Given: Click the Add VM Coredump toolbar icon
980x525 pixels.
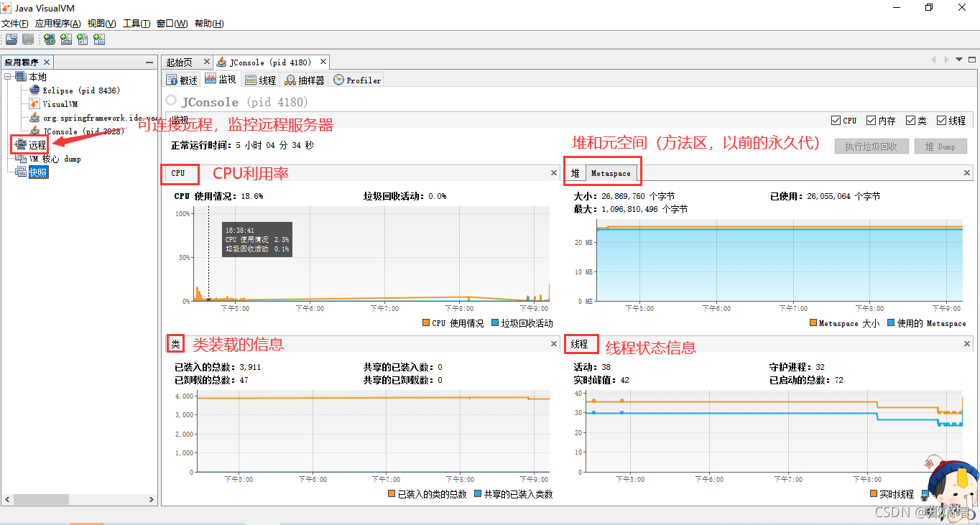Looking at the screenshot, I should point(82,40).
